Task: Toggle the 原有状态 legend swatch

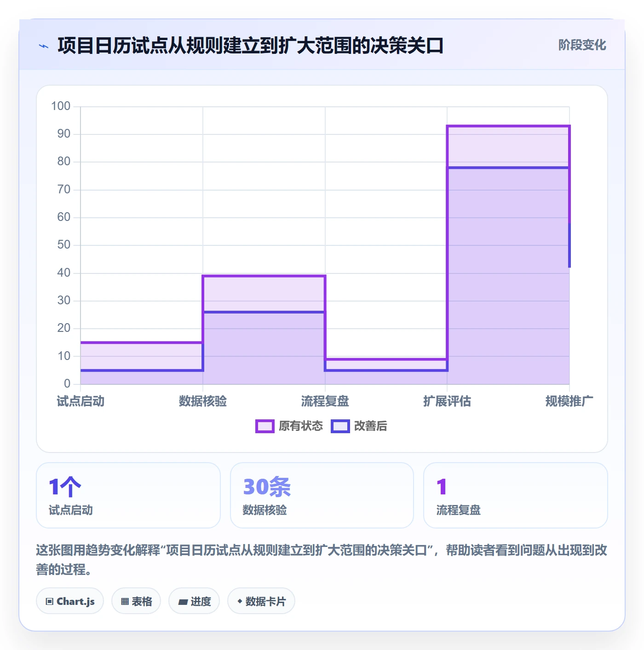Action: click(x=264, y=426)
